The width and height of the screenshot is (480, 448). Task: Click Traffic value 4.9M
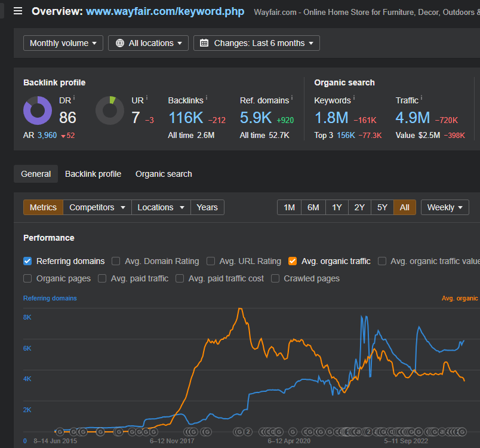[x=413, y=118]
